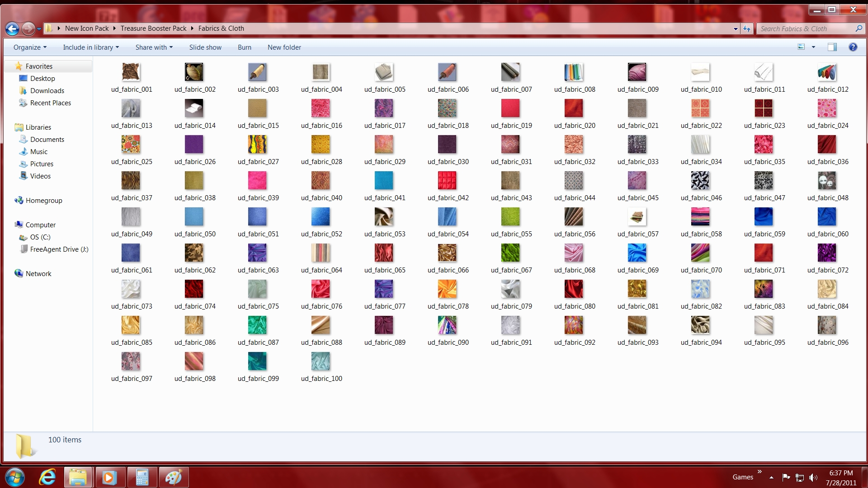This screenshot has height=488, width=868.
Task: Click the Back navigation arrow button
Action: pyautogui.click(x=12, y=29)
